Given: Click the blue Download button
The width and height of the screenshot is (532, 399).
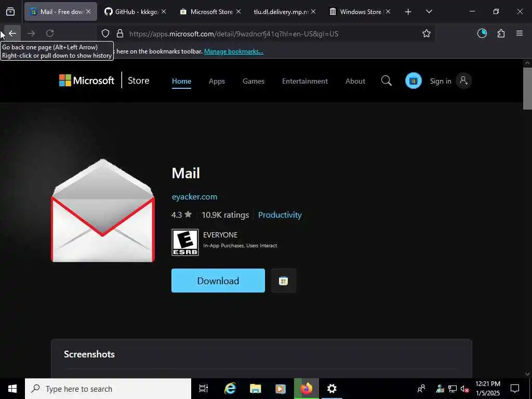Looking at the screenshot, I should [218, 281].
